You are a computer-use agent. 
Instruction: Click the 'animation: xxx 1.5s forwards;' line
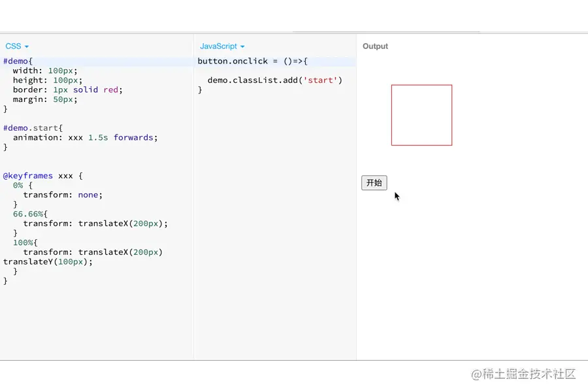[85, 138]
